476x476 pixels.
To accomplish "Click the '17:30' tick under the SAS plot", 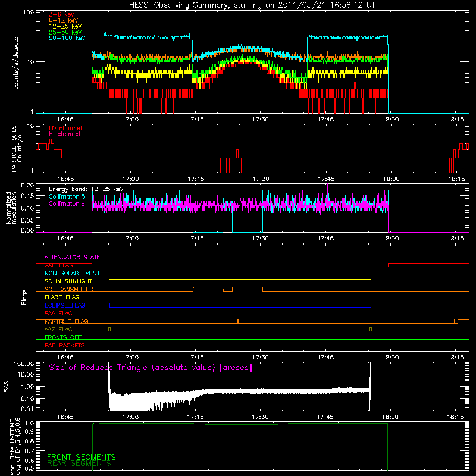I will point(261,417).
